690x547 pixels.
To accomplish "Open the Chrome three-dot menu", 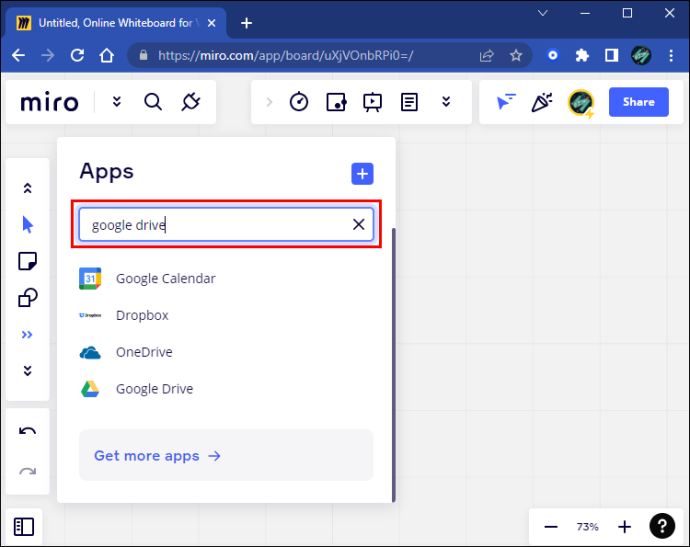I will pos(671,55).
